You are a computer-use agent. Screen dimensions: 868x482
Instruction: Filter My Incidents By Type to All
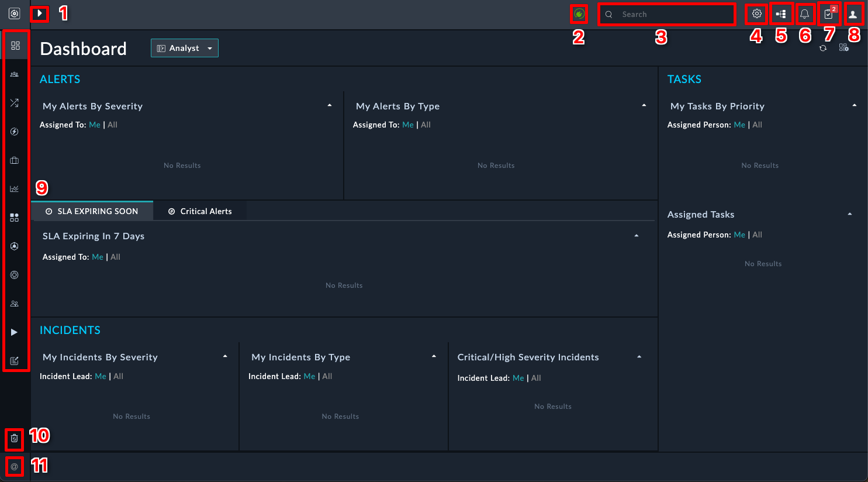click(x=327, y=376)
